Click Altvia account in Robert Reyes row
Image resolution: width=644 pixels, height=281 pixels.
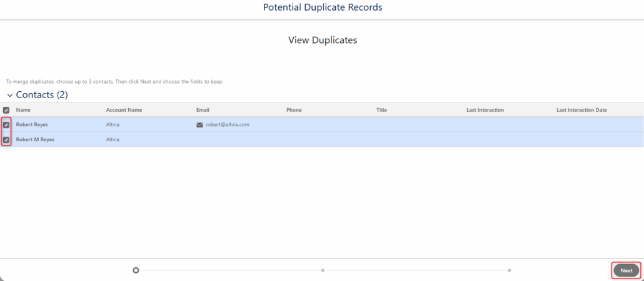[x=113, y=125]
